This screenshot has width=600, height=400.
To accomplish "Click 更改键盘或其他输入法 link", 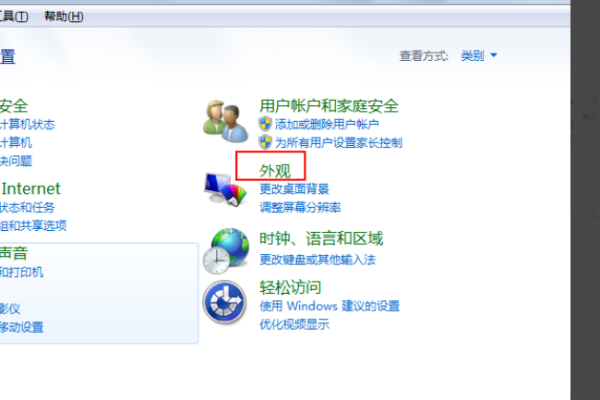I will click(318, 260).
